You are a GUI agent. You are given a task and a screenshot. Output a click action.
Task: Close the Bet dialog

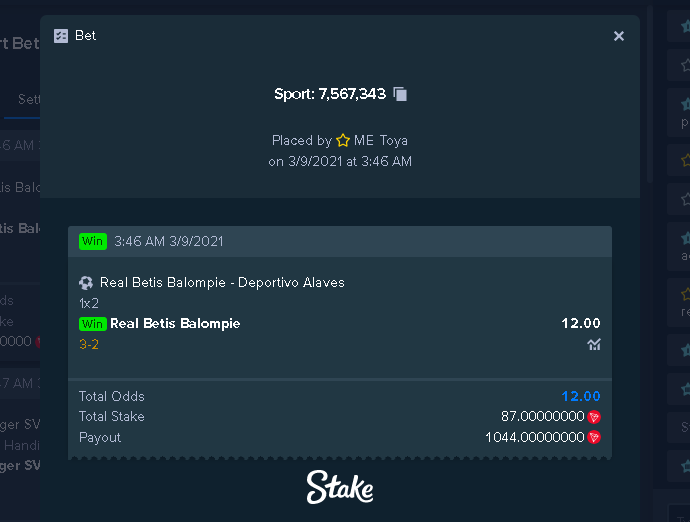pyautogui.click(x=619, y=36)
